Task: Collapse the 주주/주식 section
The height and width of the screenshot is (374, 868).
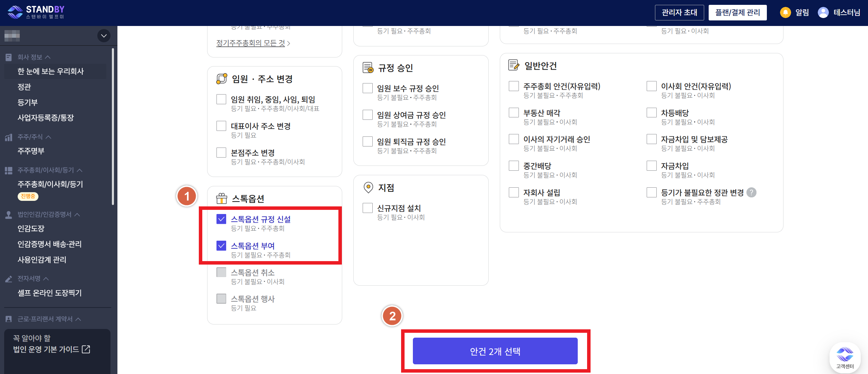Action: pyautogui.click(x=48, y=137)
